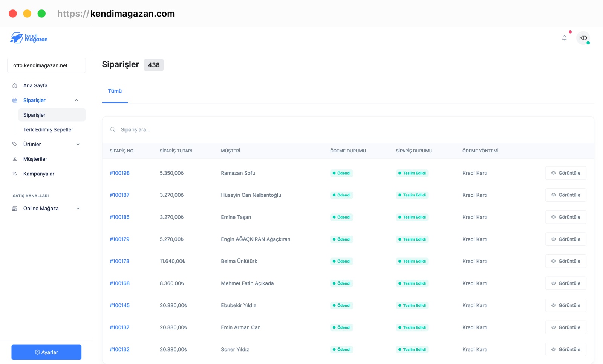Open the KD user avatar menu
Screen dimensions: 603x364
[x=583, y=38]
